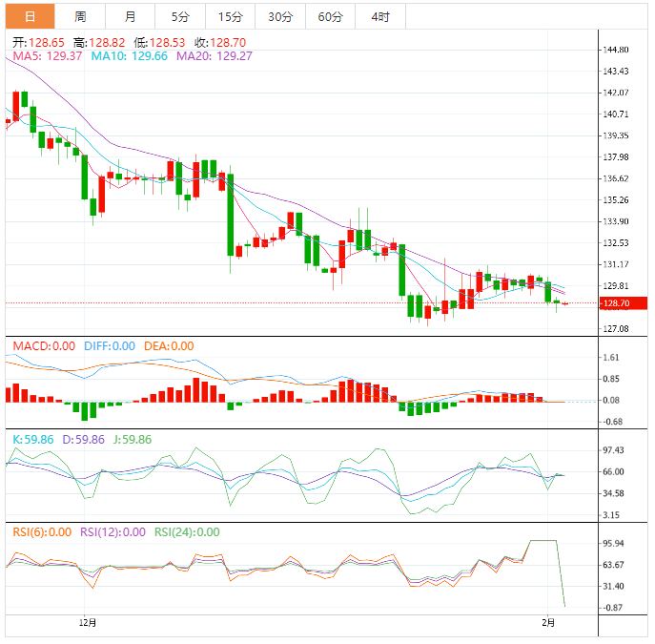Open the 15分 timeframe tab
655x644 pixels.
point(230,17)
